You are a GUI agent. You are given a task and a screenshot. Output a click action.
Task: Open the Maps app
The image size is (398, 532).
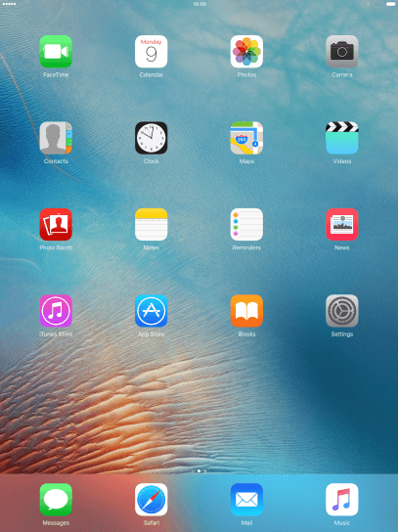(x=246, y=138)
